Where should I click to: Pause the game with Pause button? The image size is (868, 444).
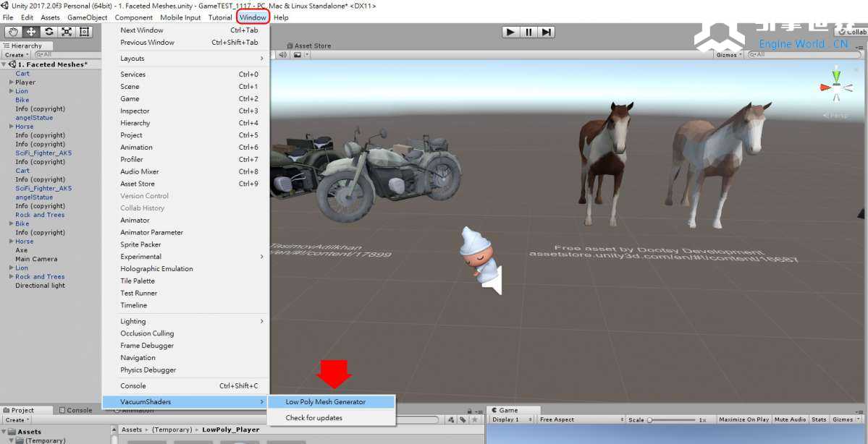(x=528, y=32)
